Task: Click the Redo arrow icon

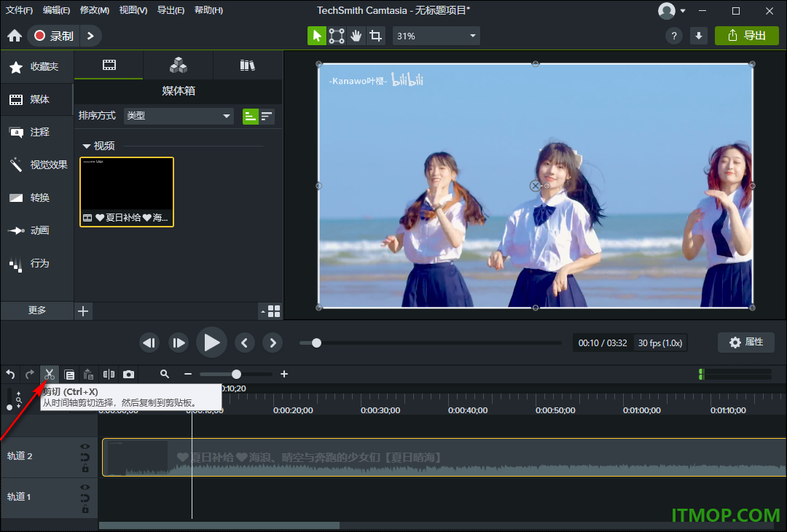Action: [x=30, y=375]
